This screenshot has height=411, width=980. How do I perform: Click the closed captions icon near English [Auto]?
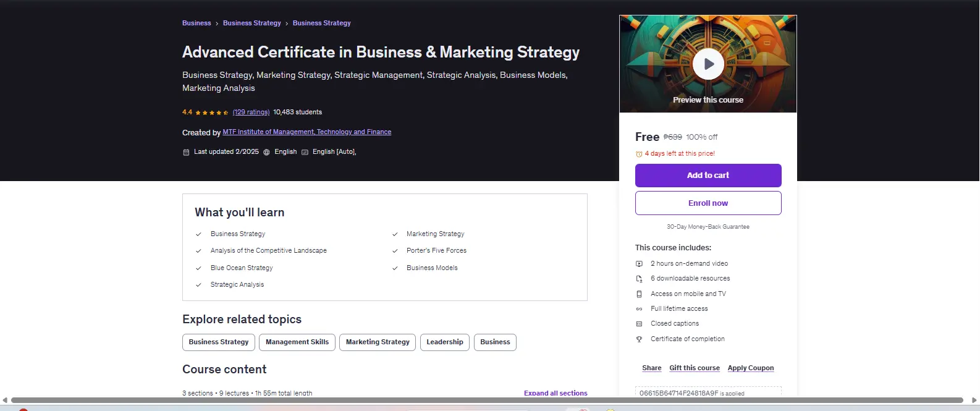tap(305, 152)
